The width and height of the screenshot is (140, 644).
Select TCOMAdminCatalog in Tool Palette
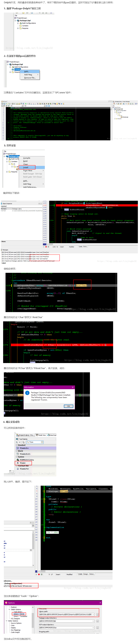[x=27, y=460]
